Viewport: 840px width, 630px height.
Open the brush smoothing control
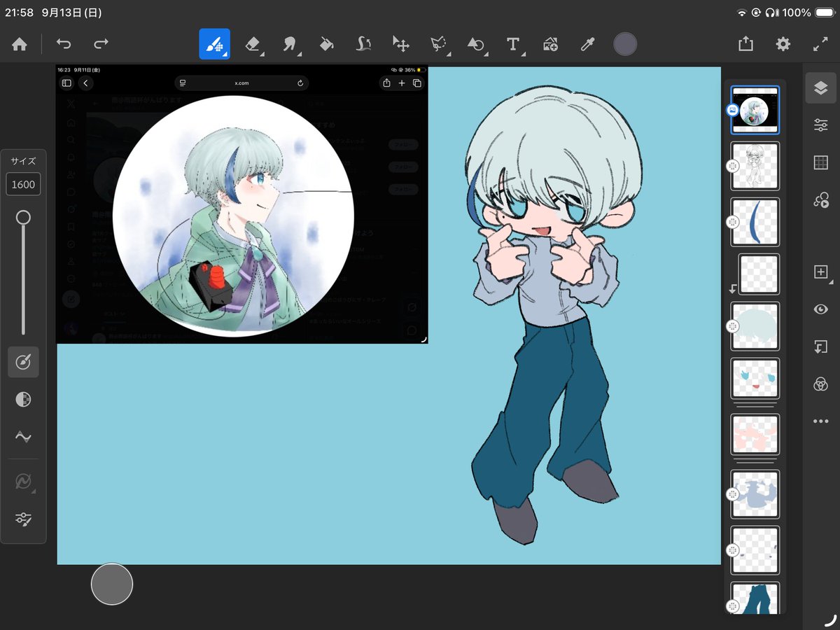click(23, 437)
